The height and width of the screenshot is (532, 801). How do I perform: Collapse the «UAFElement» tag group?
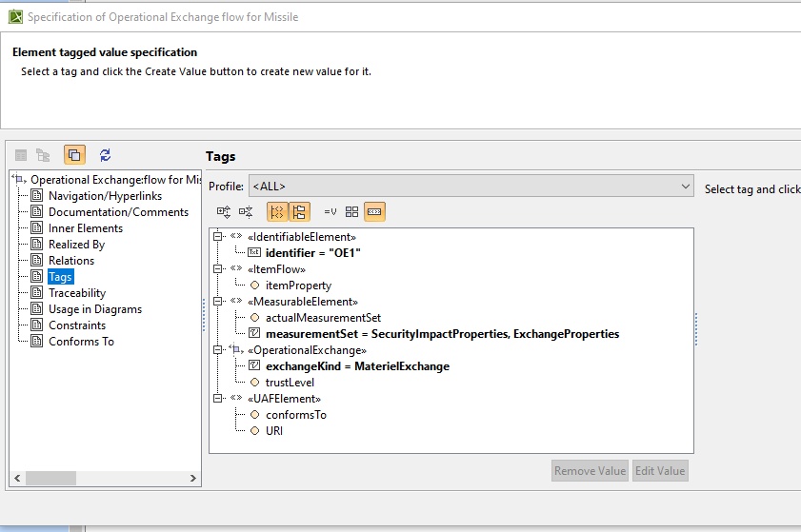219,399
